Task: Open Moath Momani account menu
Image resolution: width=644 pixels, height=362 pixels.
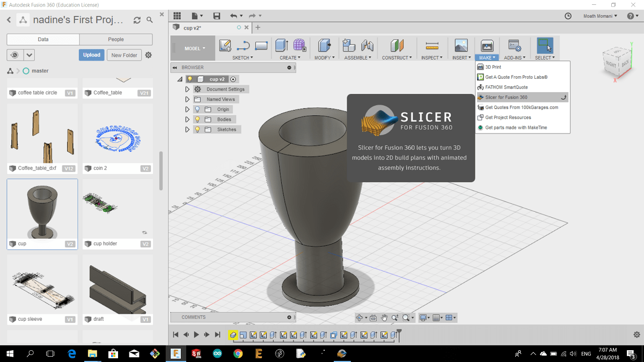Action: [x=600, y=16]
